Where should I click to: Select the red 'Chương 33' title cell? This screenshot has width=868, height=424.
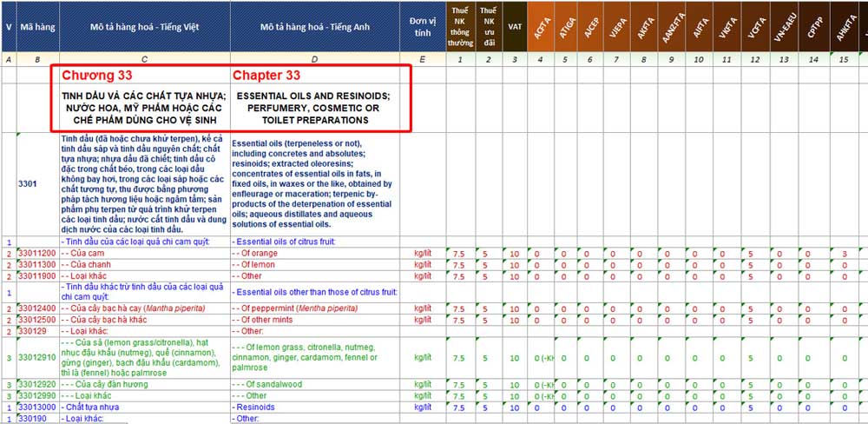tap(95, 76)
